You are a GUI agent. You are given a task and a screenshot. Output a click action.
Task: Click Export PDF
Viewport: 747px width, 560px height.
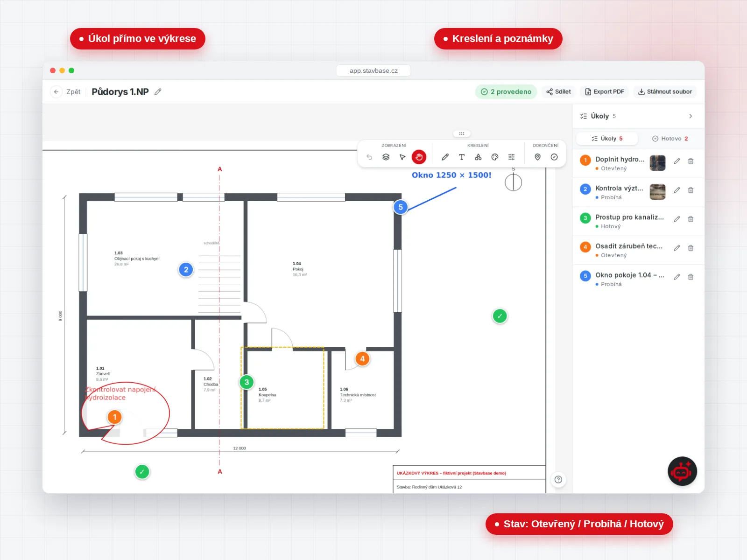pyautogui.click(x=605, y=92)
